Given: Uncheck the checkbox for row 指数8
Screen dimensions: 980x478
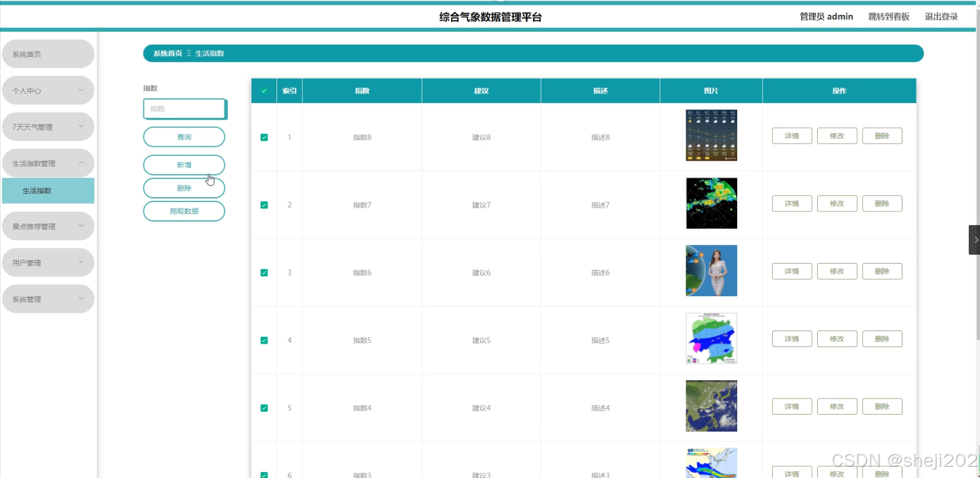Looking at the screenshot, I should pos(264,137).
